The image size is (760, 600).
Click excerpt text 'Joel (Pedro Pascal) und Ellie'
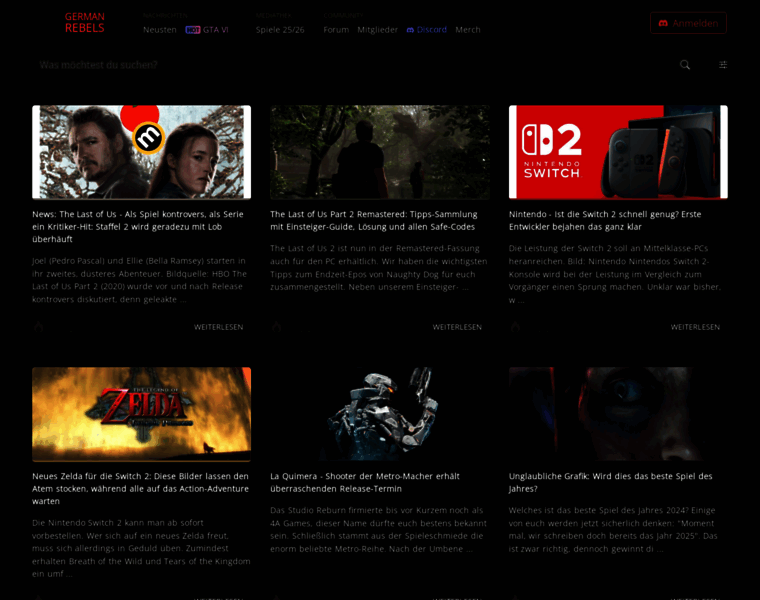pos(140,280)
